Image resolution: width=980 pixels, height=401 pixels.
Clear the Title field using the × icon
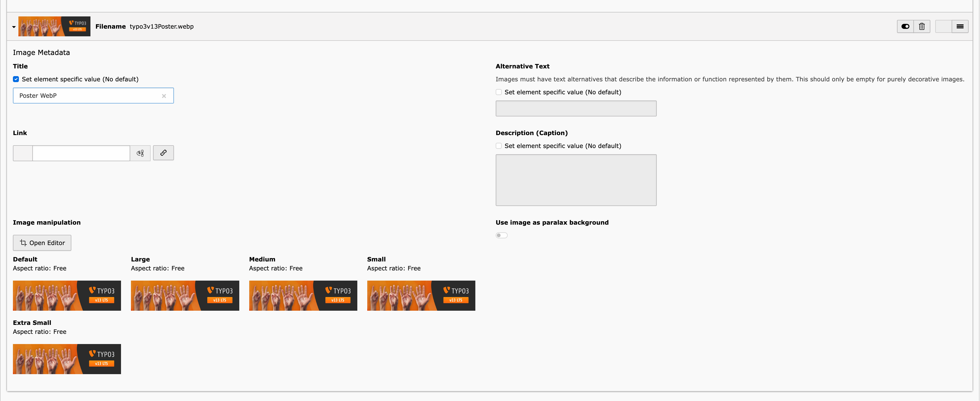pos(164,96)
